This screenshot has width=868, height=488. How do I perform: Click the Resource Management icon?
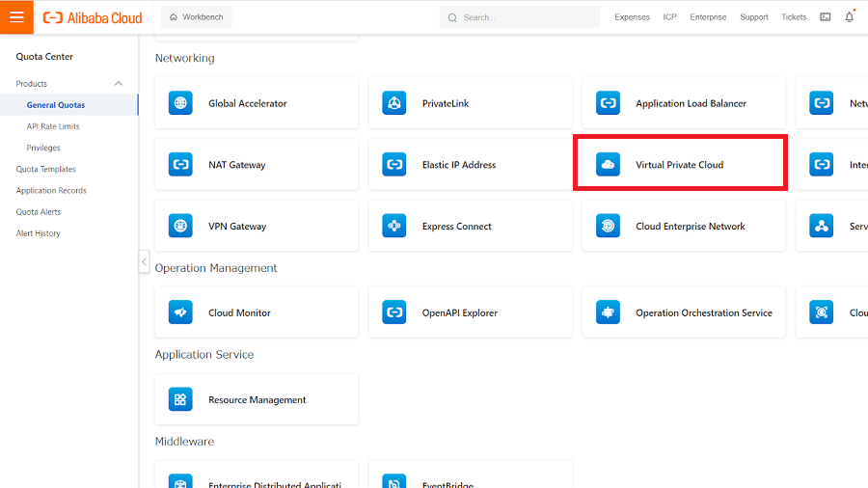[x=180, y=399]
